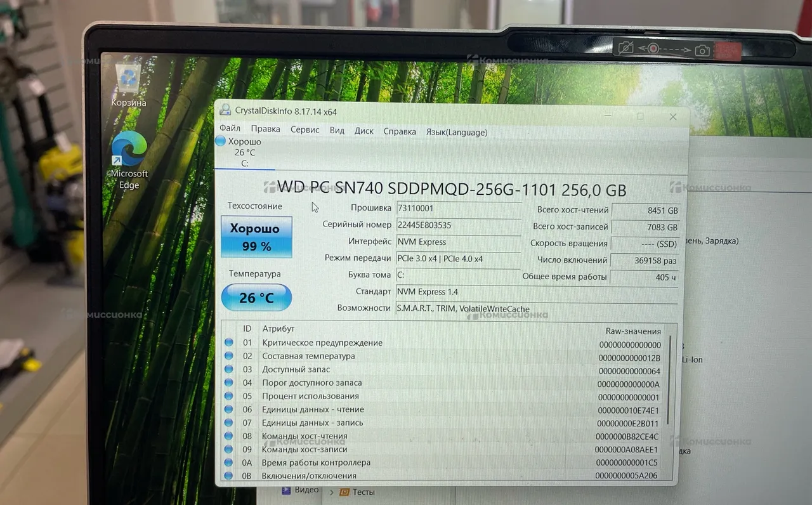Click the SMART attribute list vertical scrollbar
The width and height of the screenshot is (812, 505).
[x=669, y=381]
